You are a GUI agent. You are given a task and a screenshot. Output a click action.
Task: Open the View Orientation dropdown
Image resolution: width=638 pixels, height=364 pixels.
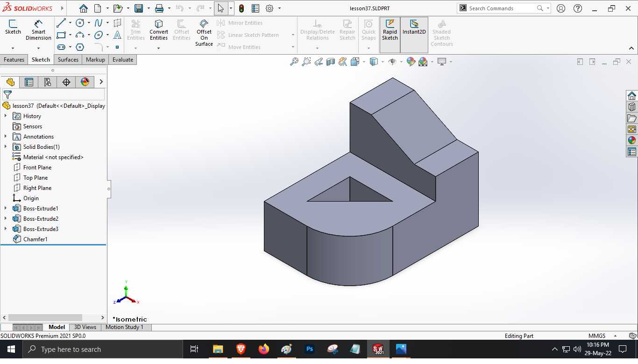(364, 62)
